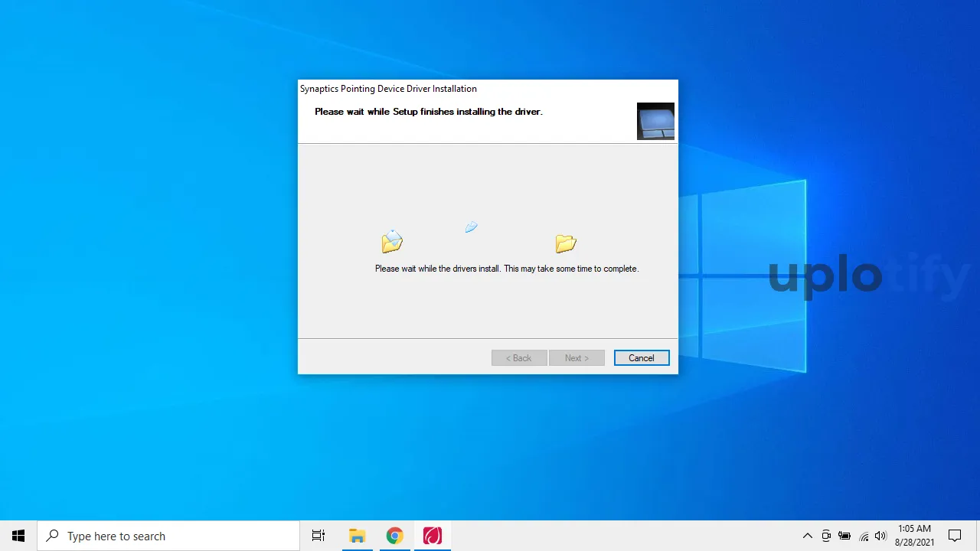Click the disabled Next button
The width and height of the screenshot is (980, 551).
[577, 358]
